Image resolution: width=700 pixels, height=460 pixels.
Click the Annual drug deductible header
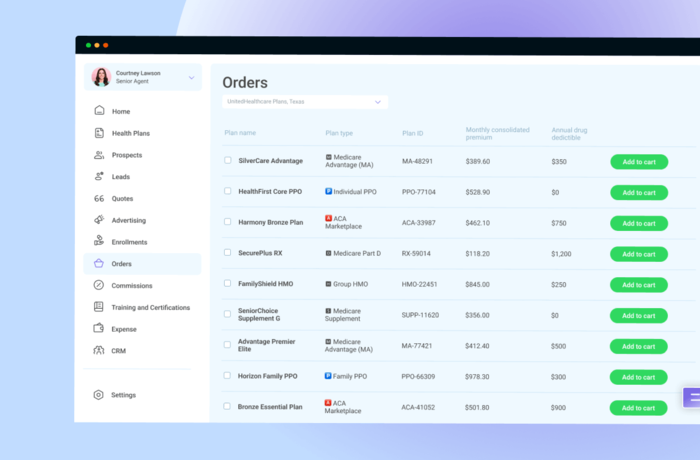(x=569, y=134)
